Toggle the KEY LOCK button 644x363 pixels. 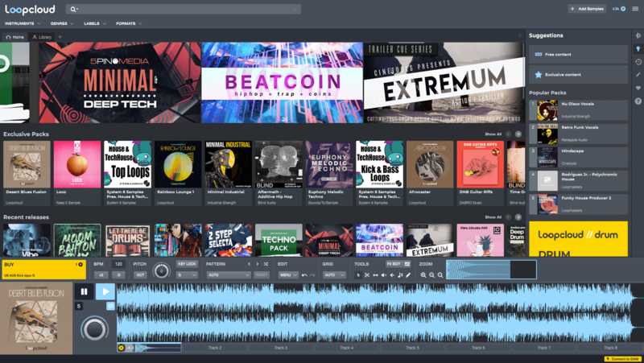pos(187,264)
